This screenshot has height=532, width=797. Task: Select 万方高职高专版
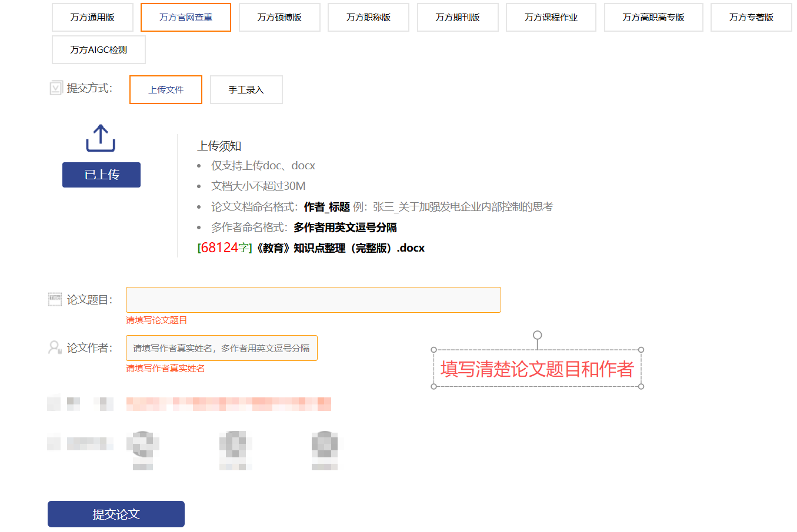click(x=653, y=17)
